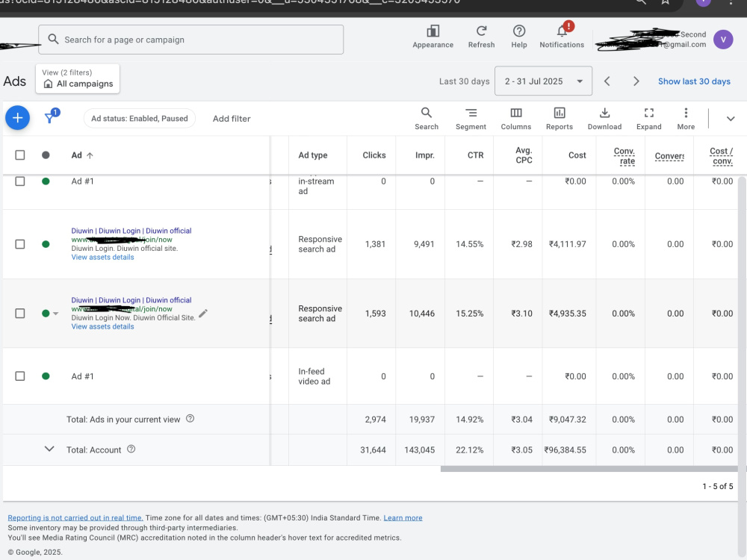Click the status dot column header
This screenshot has width=747, height=560.
click(x=46, y=155)
